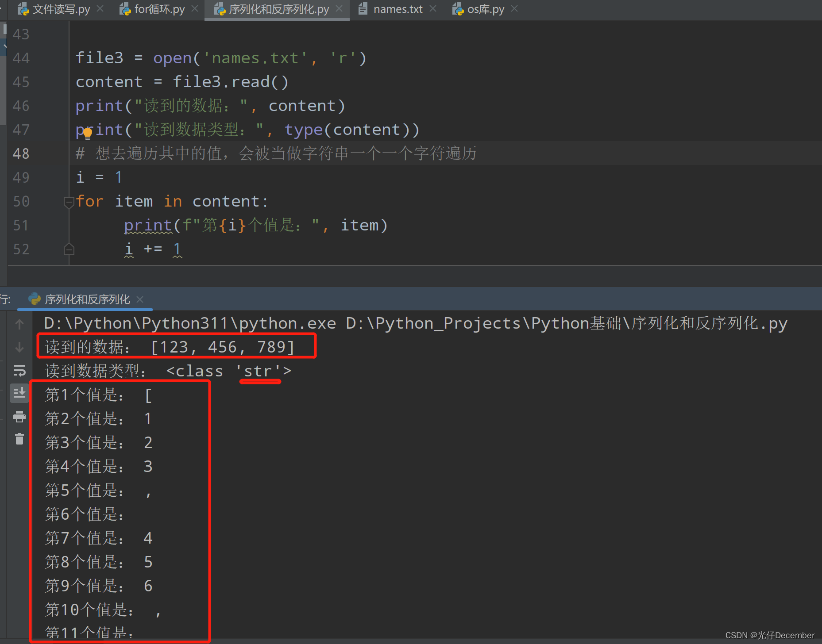Click the 'names.txt' string in open call

[255, 58]
